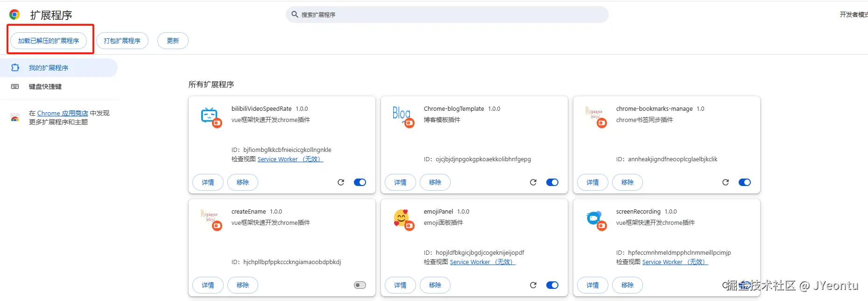Click 移除 for screenRecording
Screen dimensions: 868x301
pos(628,285)
